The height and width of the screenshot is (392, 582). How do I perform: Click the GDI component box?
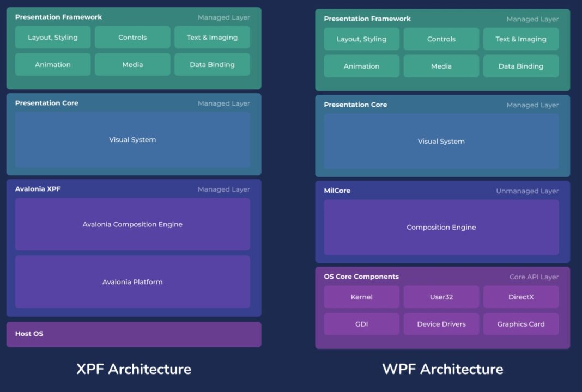361,324
